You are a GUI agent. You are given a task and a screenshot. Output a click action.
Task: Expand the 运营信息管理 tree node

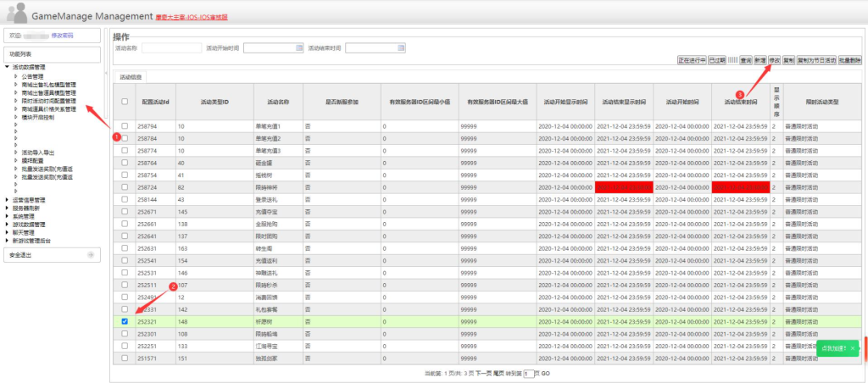7,200
